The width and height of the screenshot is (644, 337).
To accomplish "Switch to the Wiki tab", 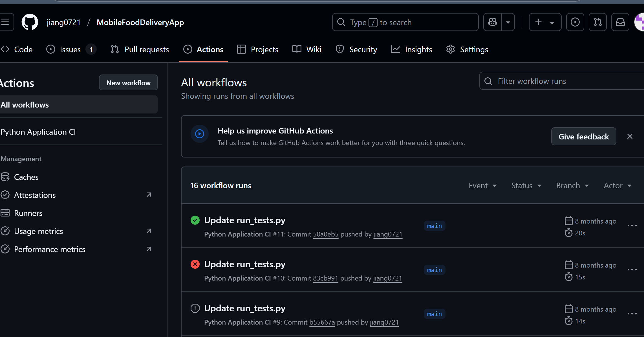I will 307,49.
